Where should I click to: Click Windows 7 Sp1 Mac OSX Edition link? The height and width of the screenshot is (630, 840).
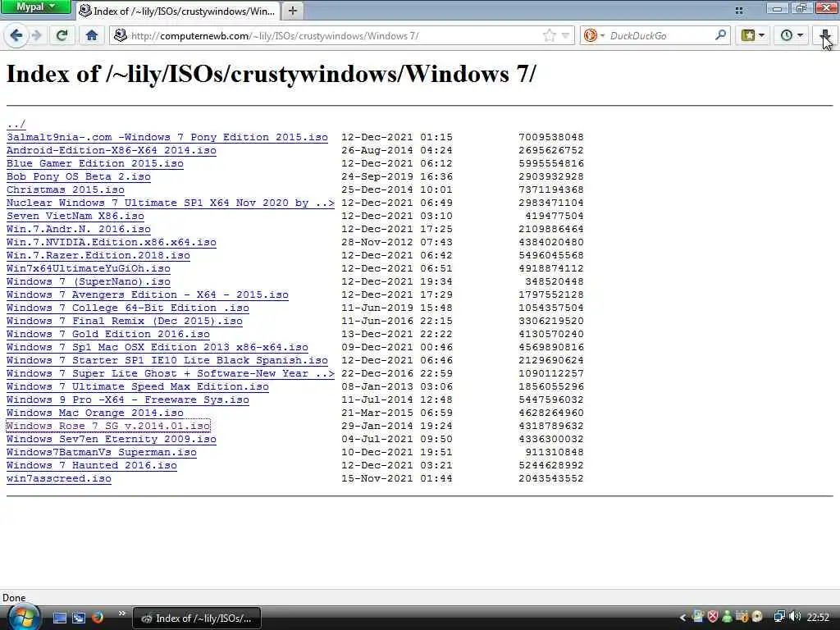tap(157, 347)
